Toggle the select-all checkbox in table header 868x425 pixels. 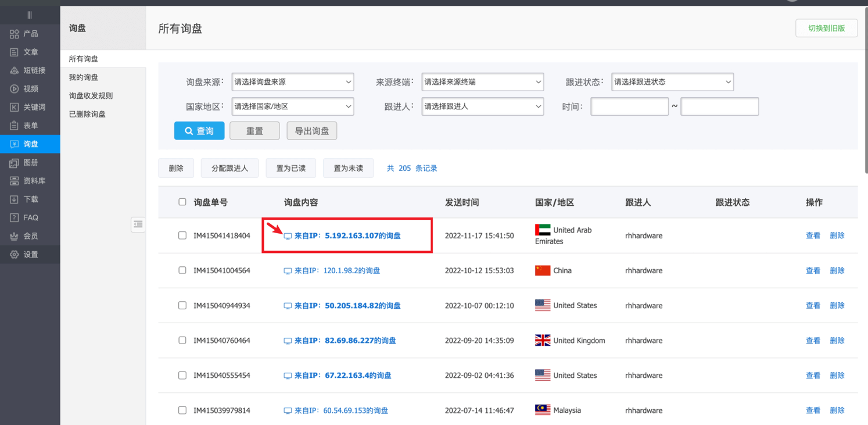coord(182,202)
